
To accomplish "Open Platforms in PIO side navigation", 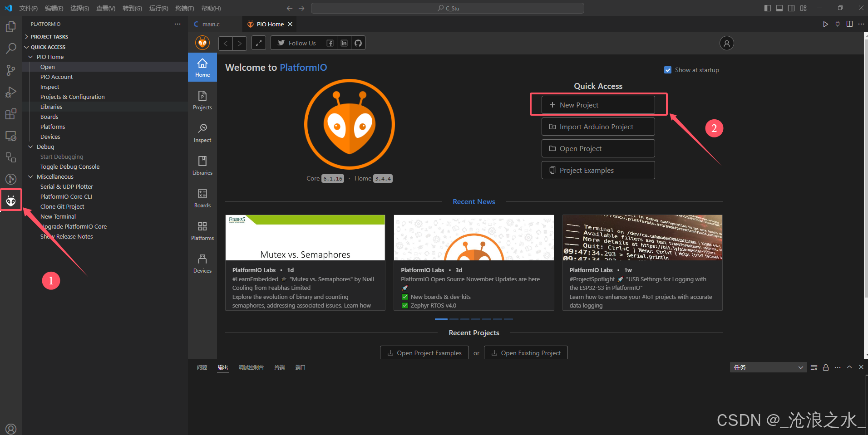I will pyautogui.click(x=202, y=231).
